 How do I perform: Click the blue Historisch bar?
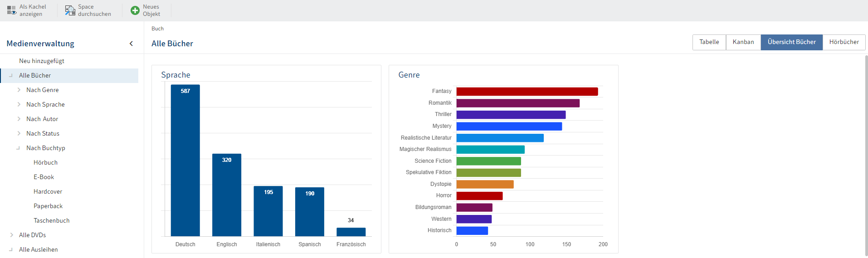click(x=472, y=231)
